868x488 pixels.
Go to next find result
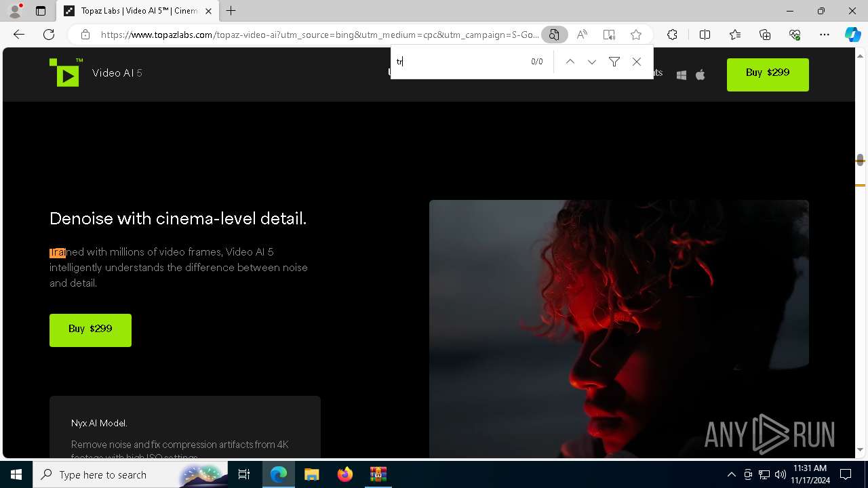click(592, 62)
